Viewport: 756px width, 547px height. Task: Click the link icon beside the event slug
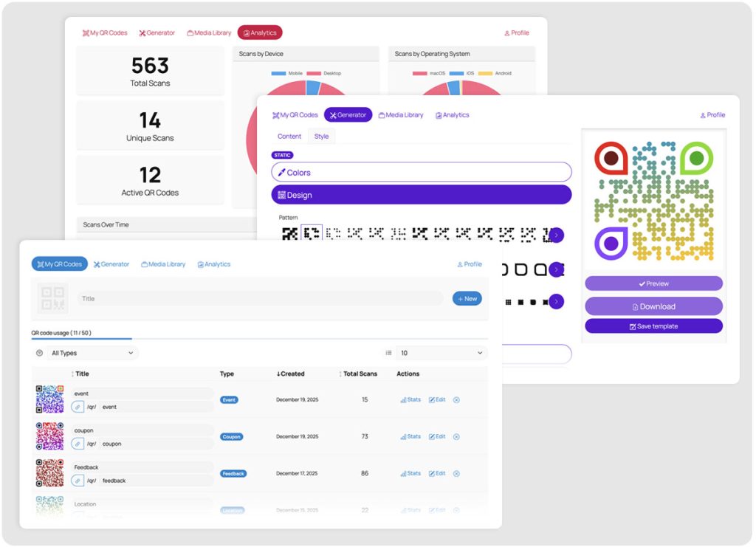click(78, 407)
